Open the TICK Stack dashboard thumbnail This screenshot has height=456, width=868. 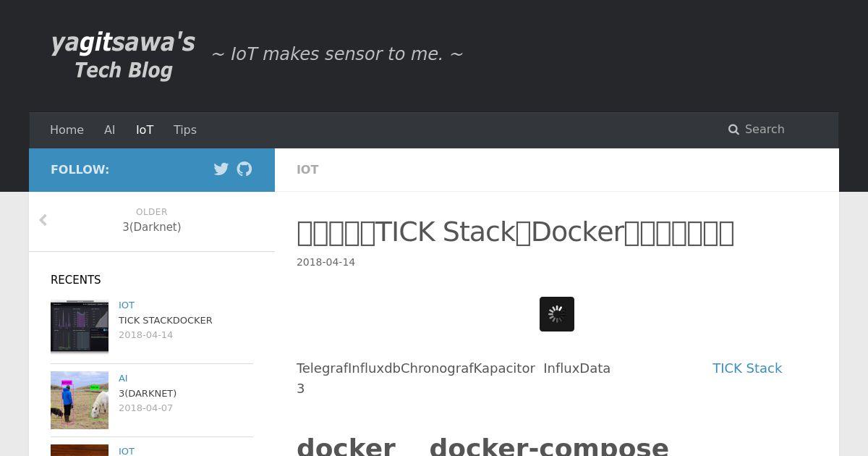(80, 326)
